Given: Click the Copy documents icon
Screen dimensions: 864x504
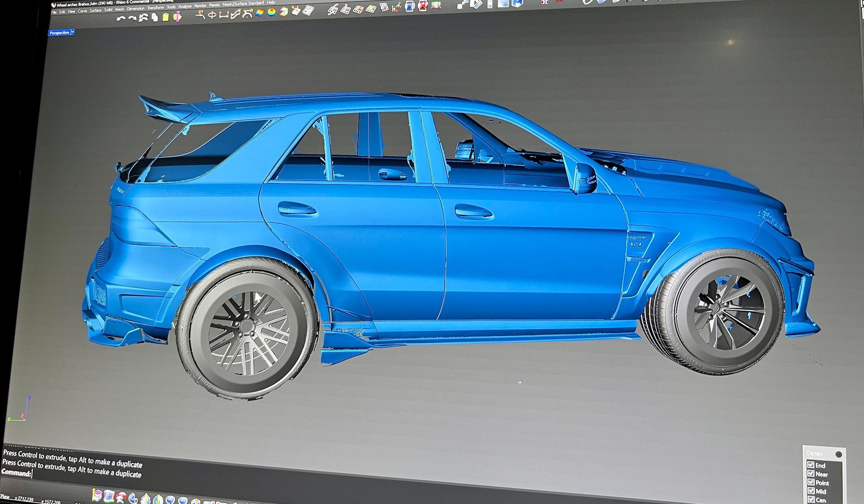Looking at the screenshot, I should click(x=155, y=18).
